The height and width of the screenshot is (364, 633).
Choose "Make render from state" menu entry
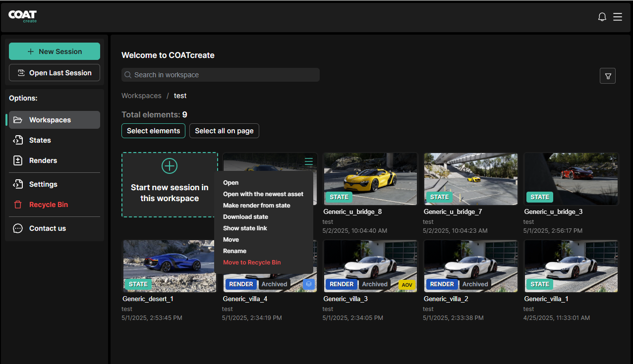coord(256,206)
